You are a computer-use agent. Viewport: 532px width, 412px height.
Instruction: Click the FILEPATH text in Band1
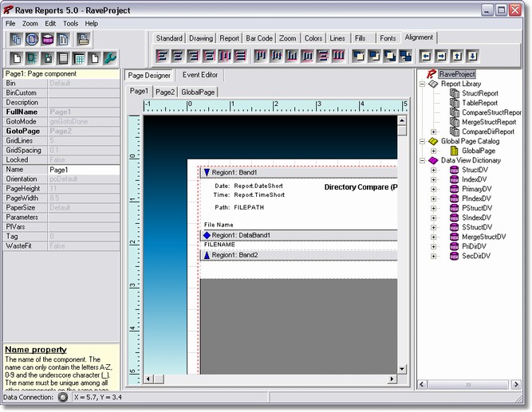point(249,207)
